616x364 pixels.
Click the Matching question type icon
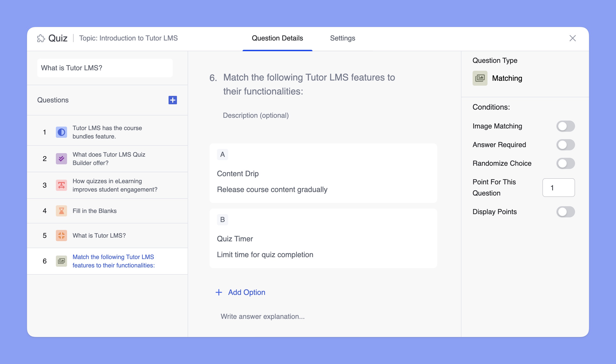[480, 78]
